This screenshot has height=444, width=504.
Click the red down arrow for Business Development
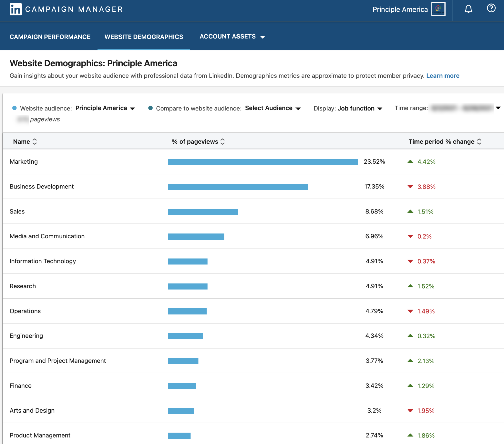410,187
